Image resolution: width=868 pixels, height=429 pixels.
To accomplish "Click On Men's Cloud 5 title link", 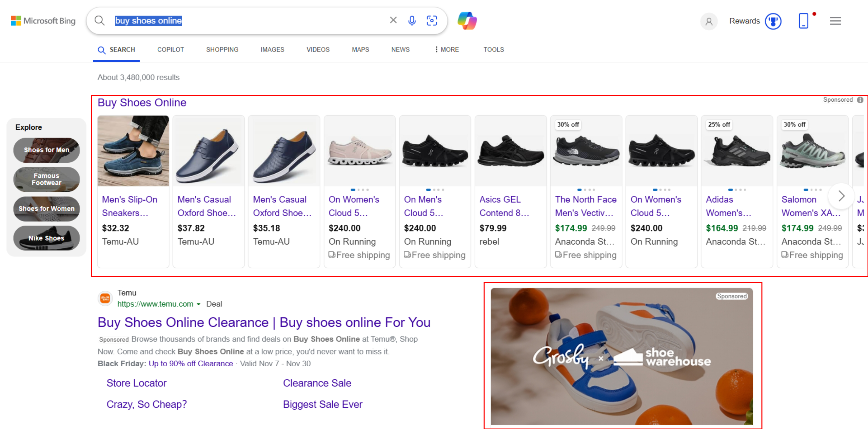I will [423, 206].
